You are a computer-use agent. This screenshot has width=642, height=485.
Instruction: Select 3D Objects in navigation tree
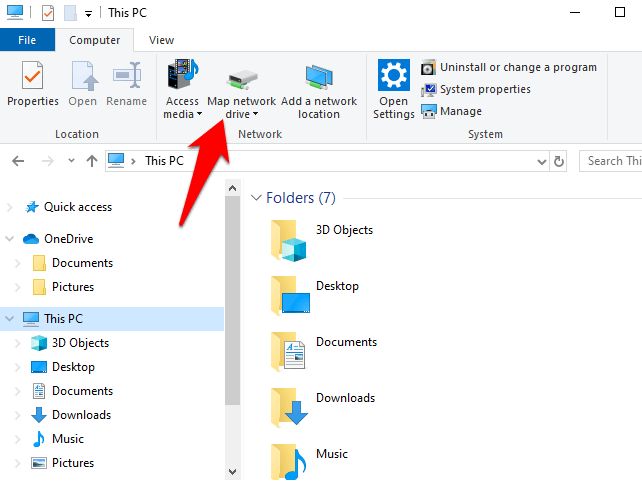coord(80,343)
